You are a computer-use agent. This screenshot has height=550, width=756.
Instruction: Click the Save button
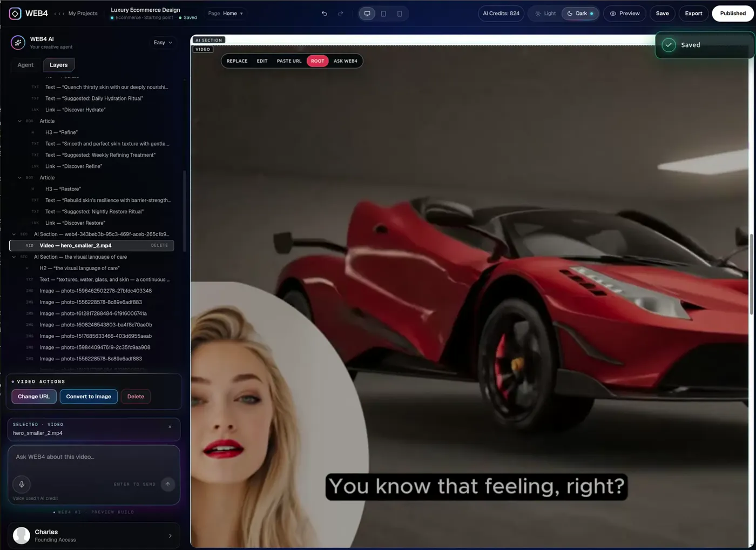(x=663, y=14)
